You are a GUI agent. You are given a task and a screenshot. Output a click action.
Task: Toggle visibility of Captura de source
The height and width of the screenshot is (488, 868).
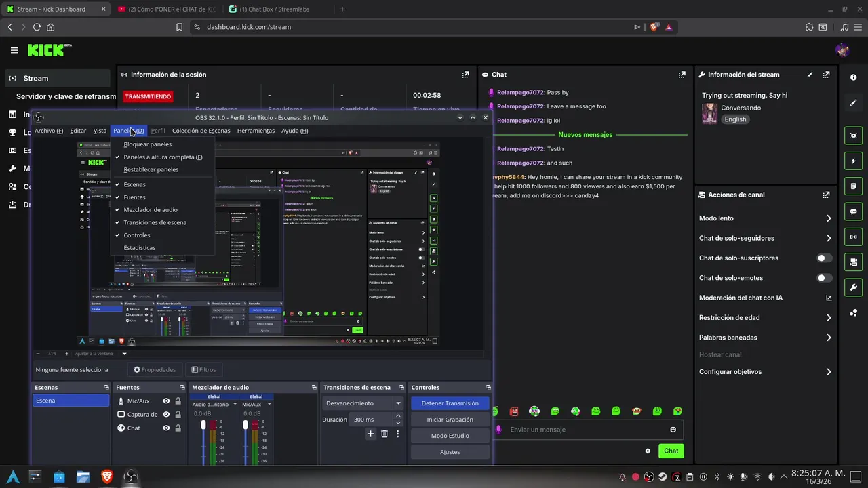click(166, 414)
